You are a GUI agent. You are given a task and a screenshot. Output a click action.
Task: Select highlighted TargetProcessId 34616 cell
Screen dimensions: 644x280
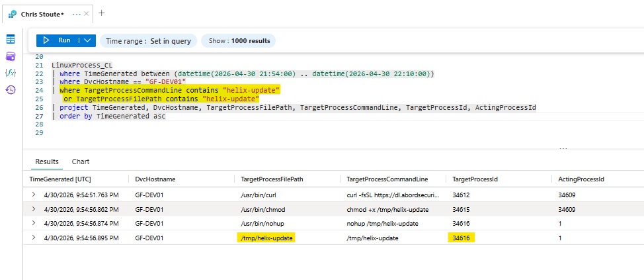(462, 238)
